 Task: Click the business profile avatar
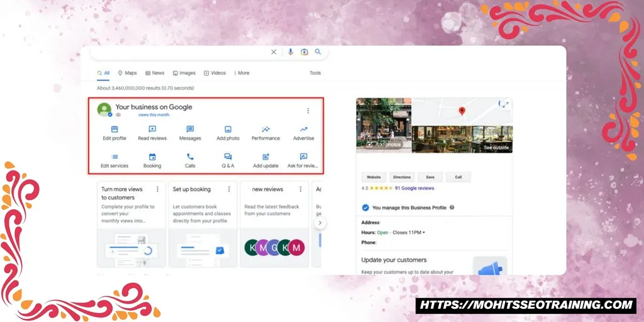[104, 109]
